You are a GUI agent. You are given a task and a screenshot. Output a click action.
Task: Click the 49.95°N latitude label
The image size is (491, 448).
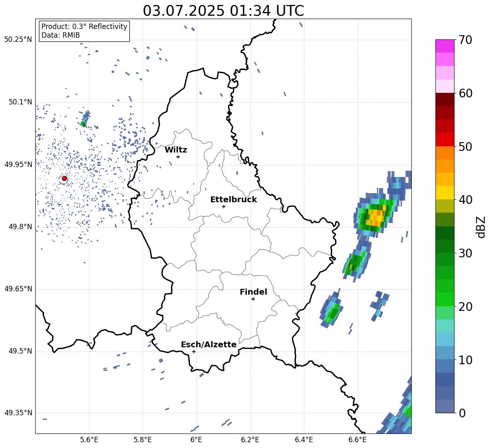click(18, 164)
